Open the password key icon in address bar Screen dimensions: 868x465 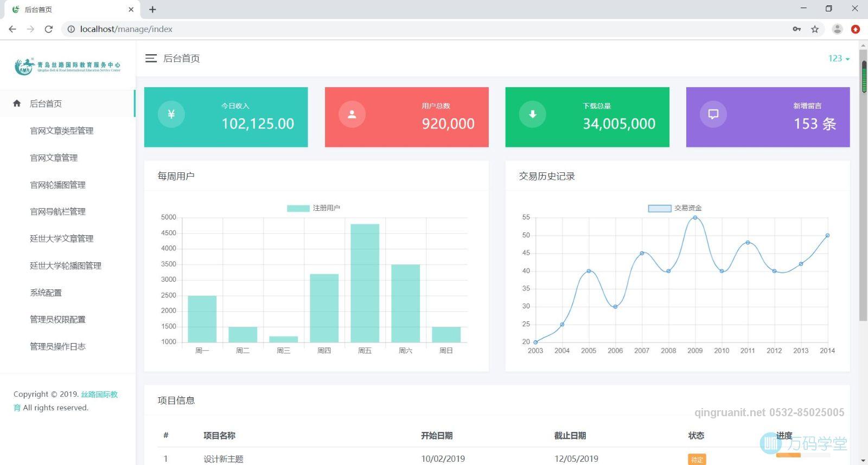point(797,29)
